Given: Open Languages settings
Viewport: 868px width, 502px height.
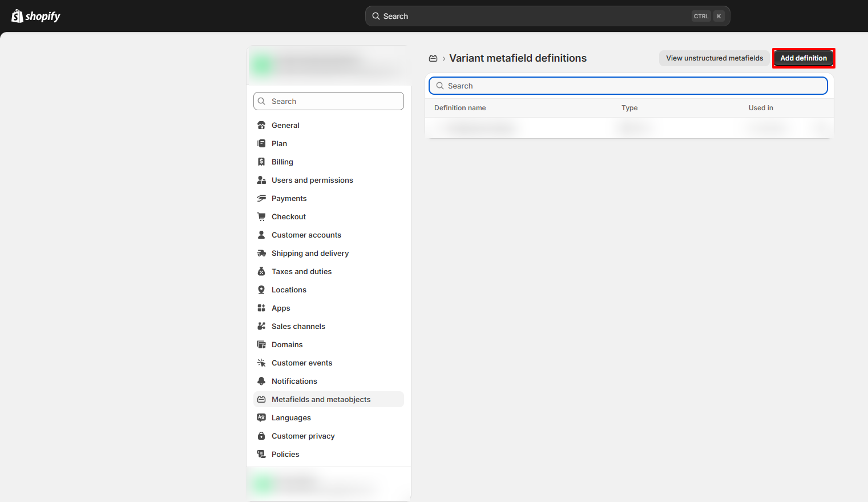Looking at the screenshot, I should pyautogui.click(x=329, y=417).
